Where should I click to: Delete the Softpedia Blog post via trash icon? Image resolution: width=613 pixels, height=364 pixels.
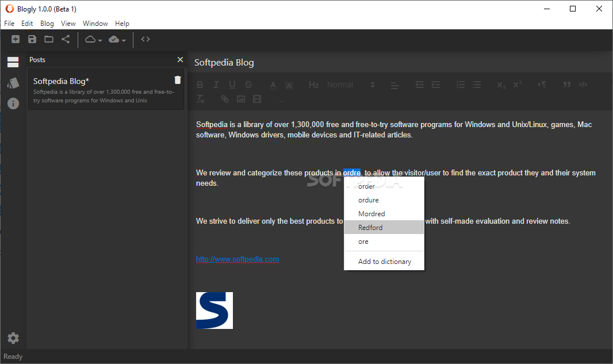[x=178, y=80]
